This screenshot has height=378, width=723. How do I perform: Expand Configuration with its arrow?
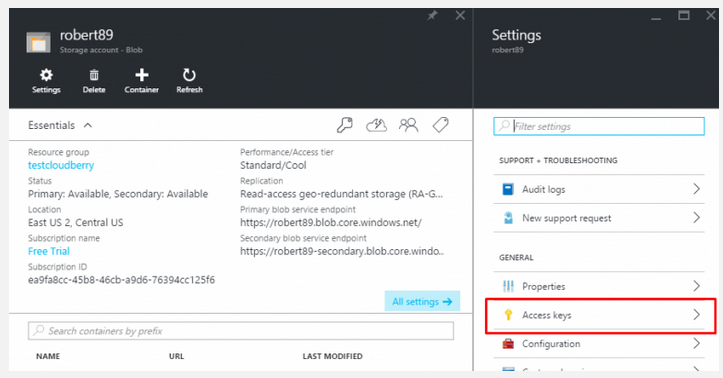click(x=697, y=343)
